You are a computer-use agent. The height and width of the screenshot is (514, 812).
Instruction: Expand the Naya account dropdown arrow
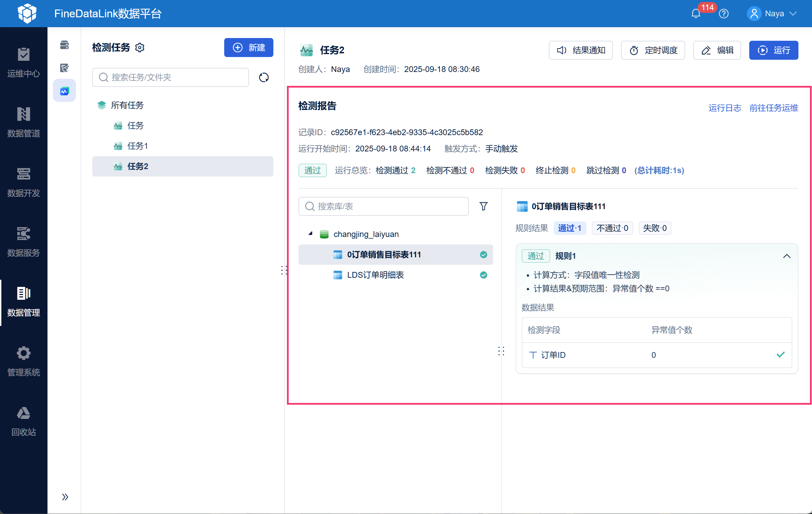point(793,14)
